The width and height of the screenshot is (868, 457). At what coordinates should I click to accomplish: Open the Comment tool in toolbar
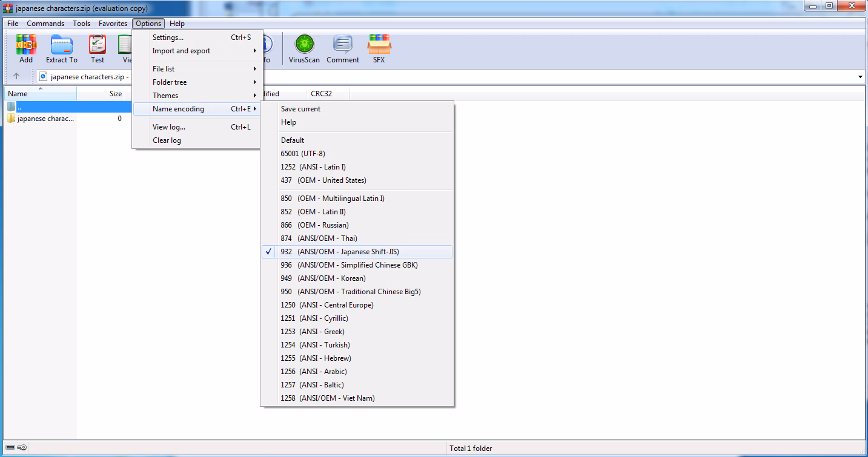tap(343, 49)
